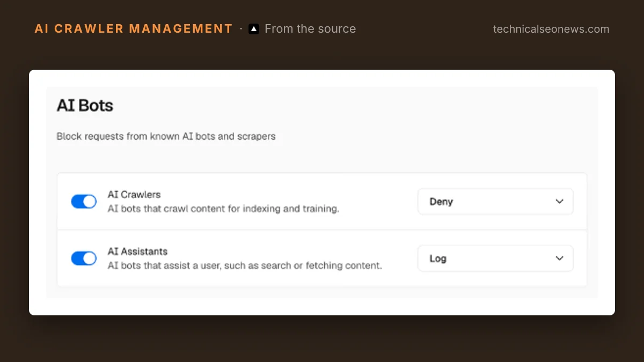Open the Log action dropdown

(495, 258)
